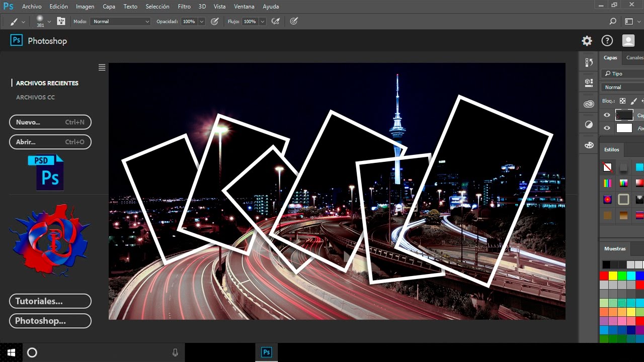
Task: Select the Muestras tab
Action: pyautogui.click(x=615, y=249)
